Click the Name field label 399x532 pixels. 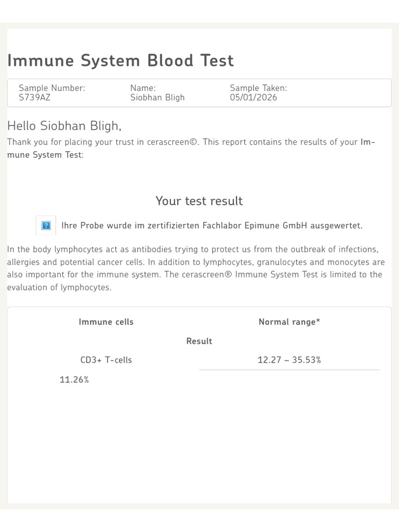tap(143, 88)
